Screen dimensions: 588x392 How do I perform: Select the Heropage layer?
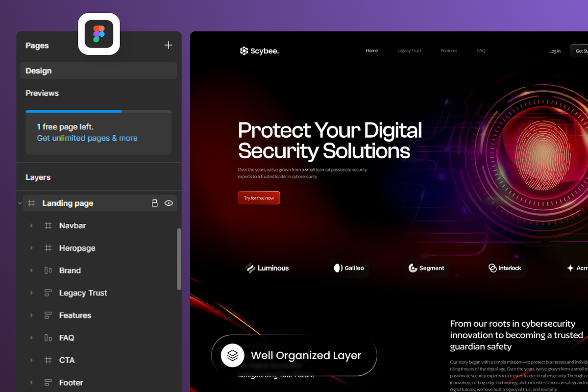coord(77,248)
